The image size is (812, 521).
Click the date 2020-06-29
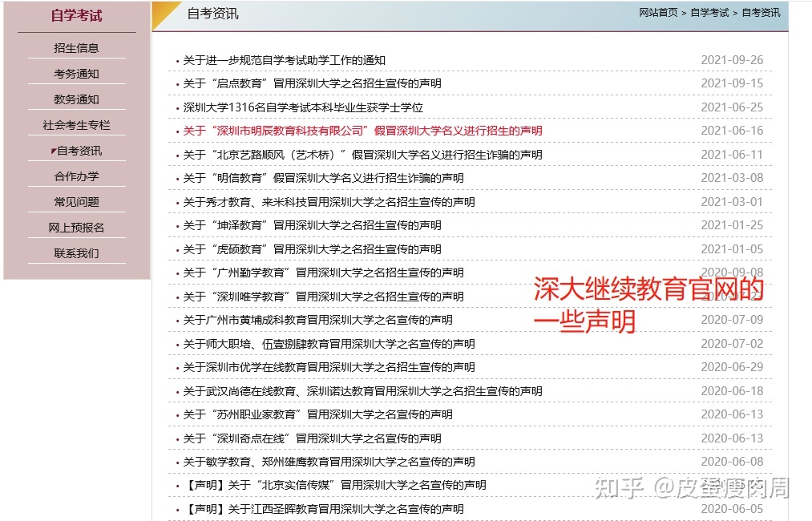(732, 367)
